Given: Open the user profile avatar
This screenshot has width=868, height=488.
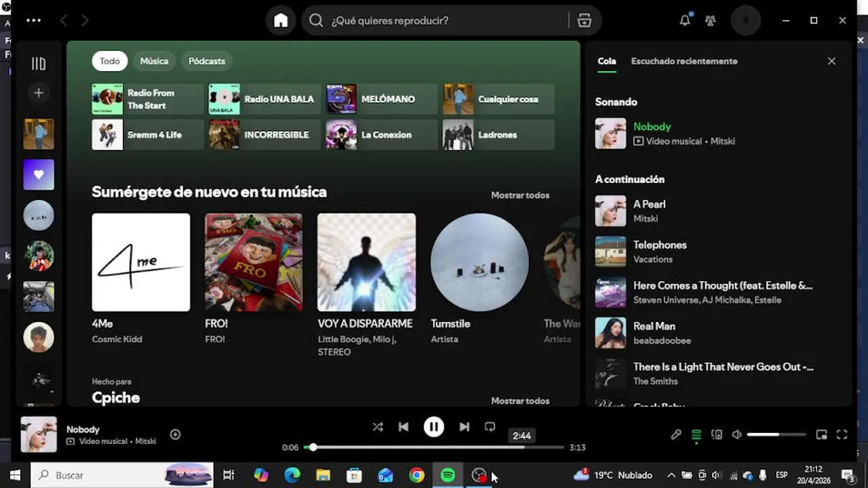Looking at the screenshot, I should coord(746,20).
